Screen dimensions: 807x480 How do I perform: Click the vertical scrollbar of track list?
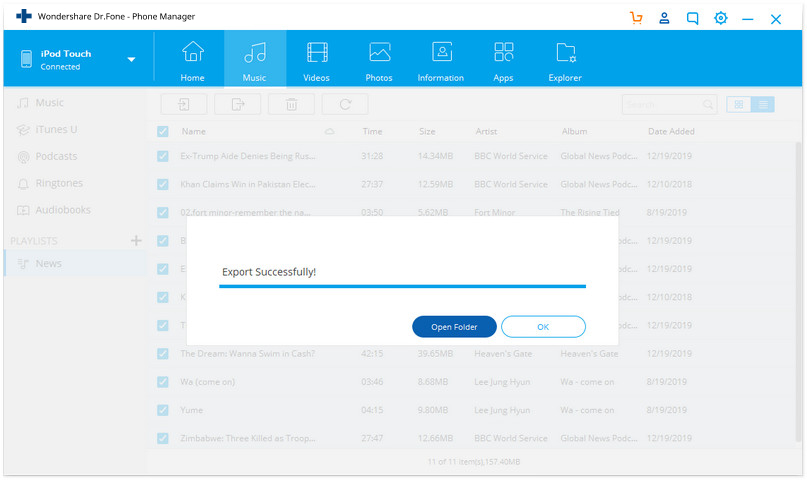(x=798, y=293)
